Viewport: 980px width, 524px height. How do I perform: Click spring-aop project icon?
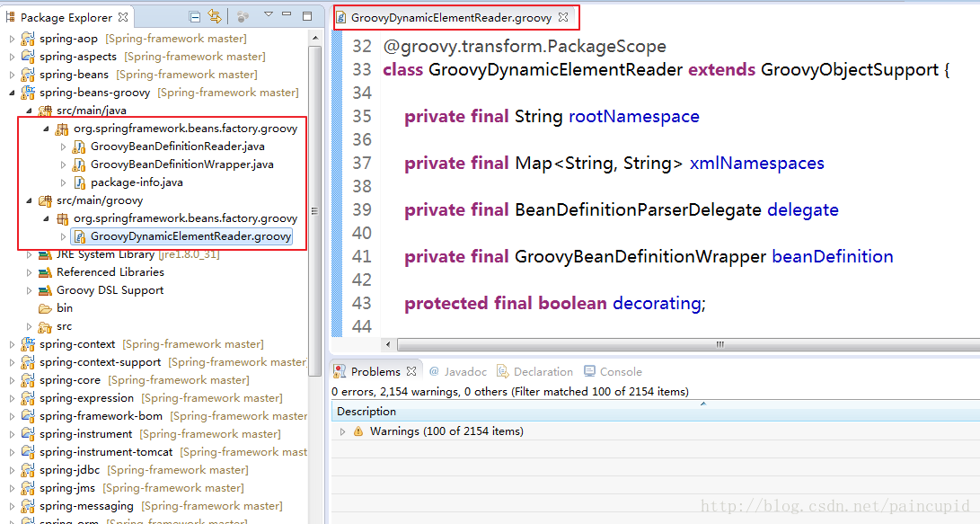(28, 39)
